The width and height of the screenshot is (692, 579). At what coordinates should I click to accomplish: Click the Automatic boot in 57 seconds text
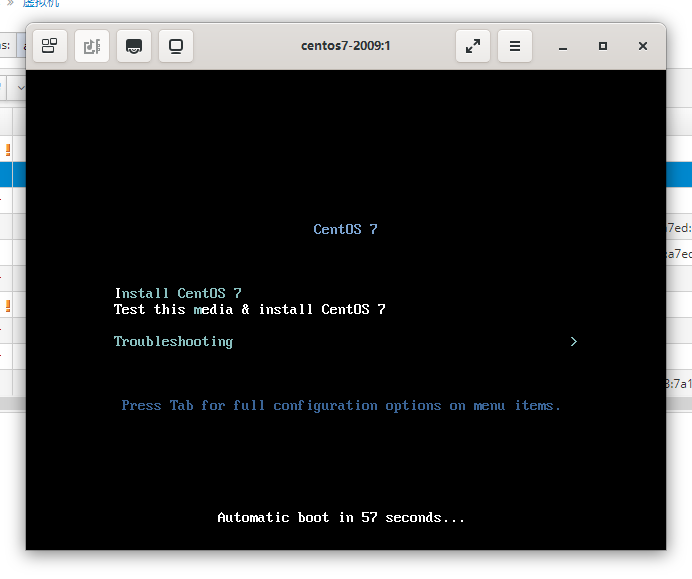click(341, 517)
